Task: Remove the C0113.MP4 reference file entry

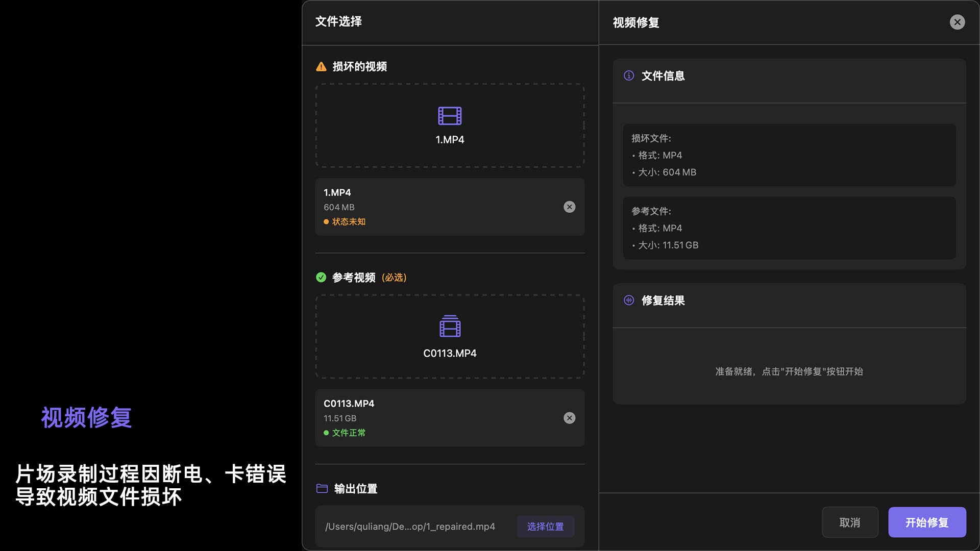Action: tap(569, 418)
